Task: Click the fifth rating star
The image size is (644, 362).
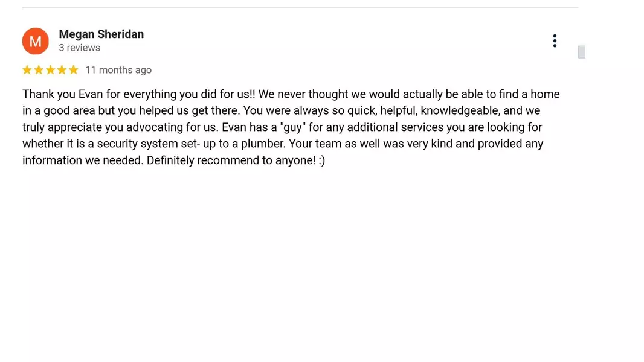Action: (x=73, y=70)
